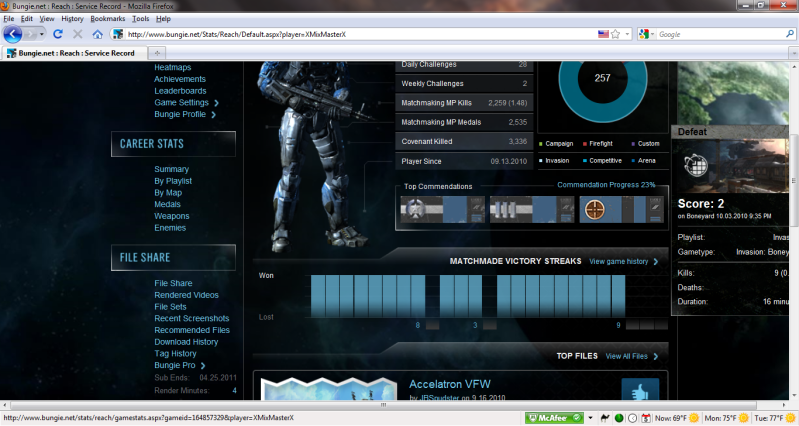
Task: Click the Campaign legend color swatch
Action: point(541,145)
